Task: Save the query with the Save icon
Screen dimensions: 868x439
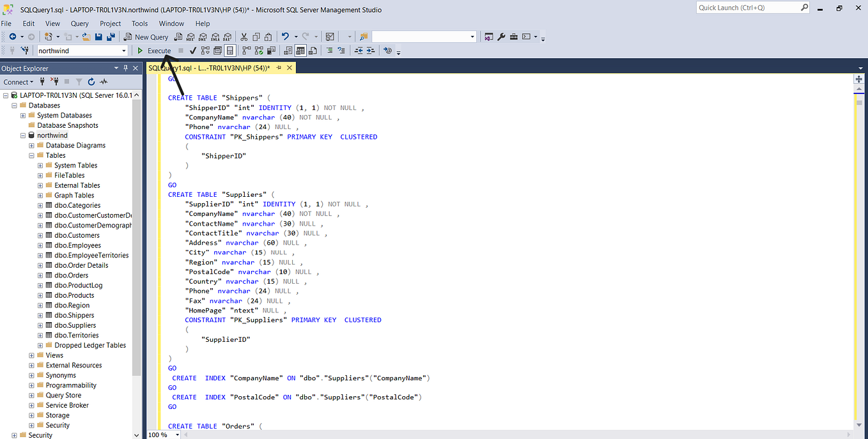Action: [x=98, y=36]
